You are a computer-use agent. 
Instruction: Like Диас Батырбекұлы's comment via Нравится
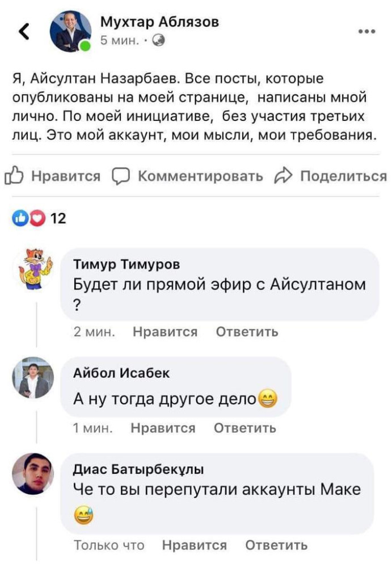[x=195, y=545]
